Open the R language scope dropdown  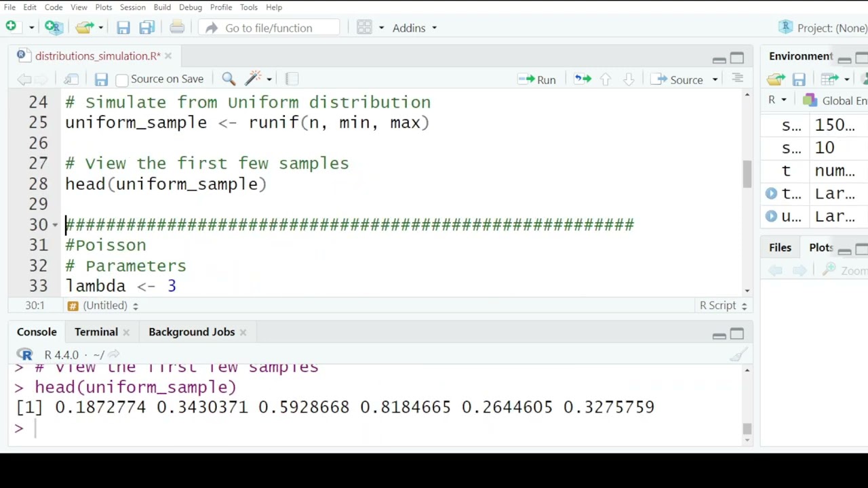pyautogui.click(x=777, y=100)
